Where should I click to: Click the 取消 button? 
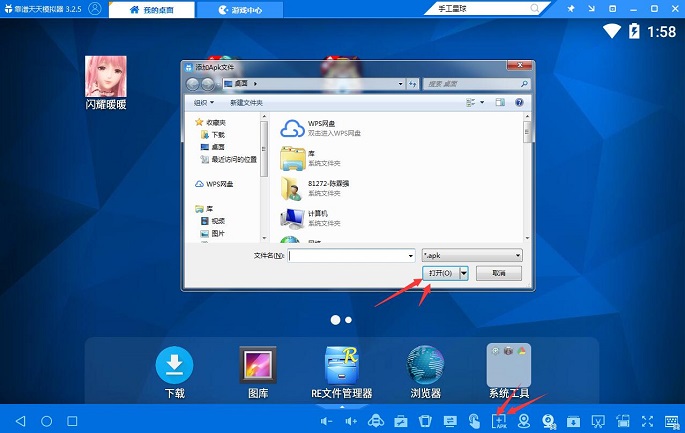click(499, 273)
